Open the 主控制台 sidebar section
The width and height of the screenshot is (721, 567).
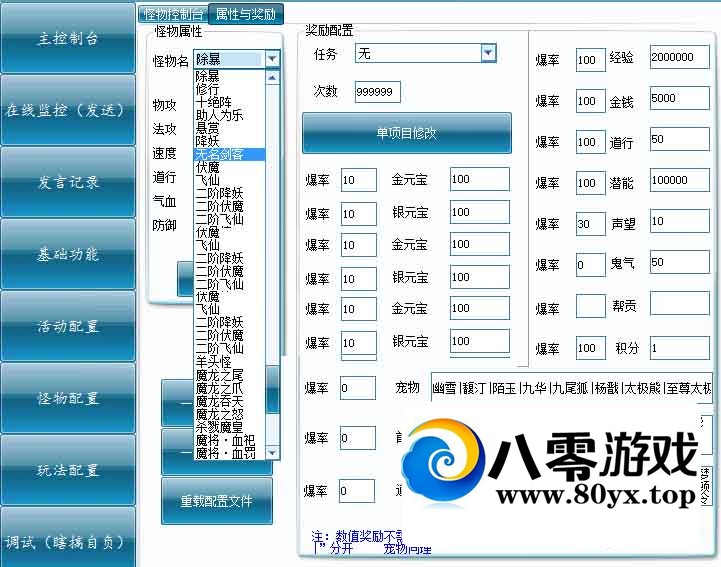[x=68, y=38]
